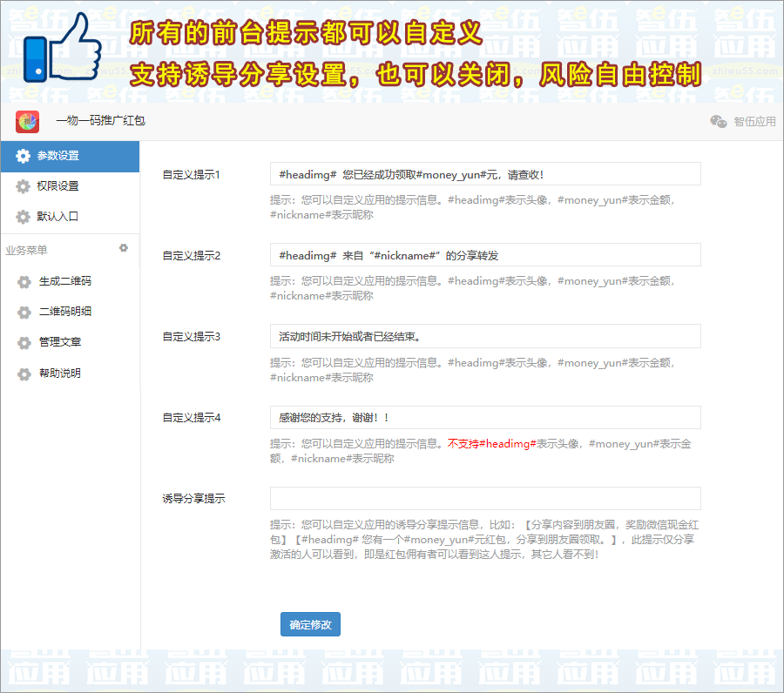Click the empty 诱导分享提示 input field
Image resolution: width=784 pixels, height=693 pixels.
point(485,499)
